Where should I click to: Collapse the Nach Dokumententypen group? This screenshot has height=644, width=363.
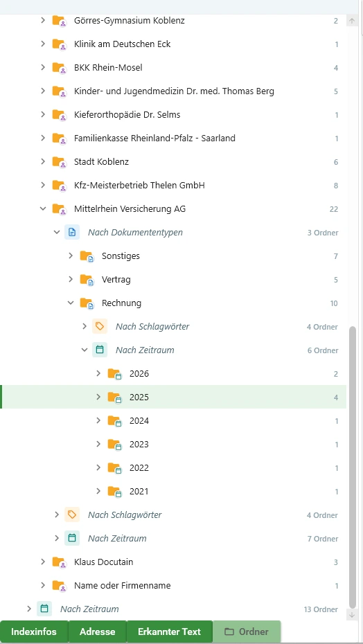pyautogui.click(x=57, y=233)
